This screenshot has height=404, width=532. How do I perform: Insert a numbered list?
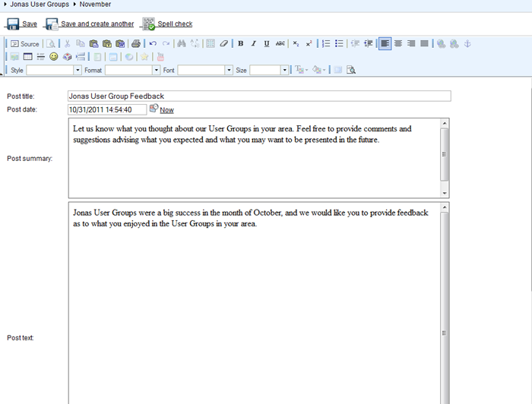[x=326, y=44]
